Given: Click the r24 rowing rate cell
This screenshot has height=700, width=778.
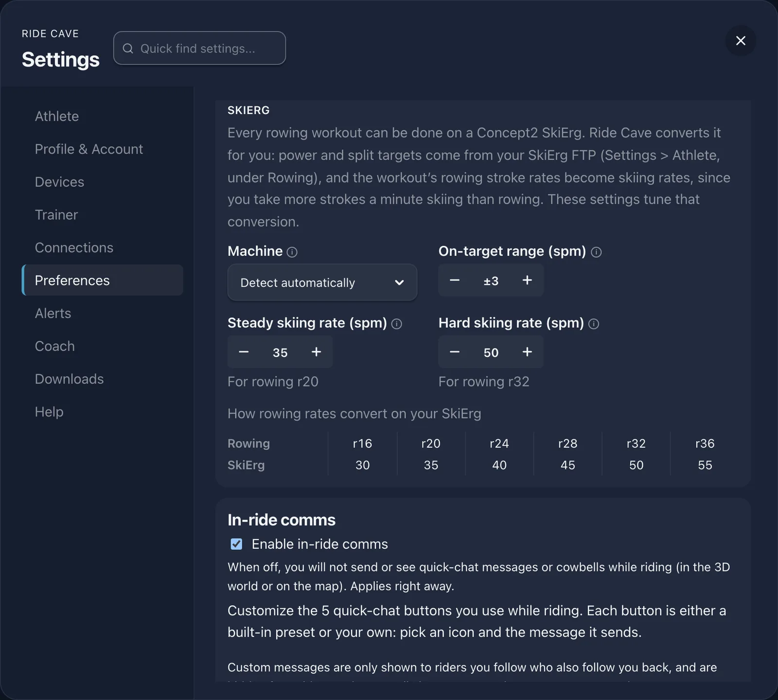Looking at the screenshot, I should pyautogui.click(x=499, y=443).
